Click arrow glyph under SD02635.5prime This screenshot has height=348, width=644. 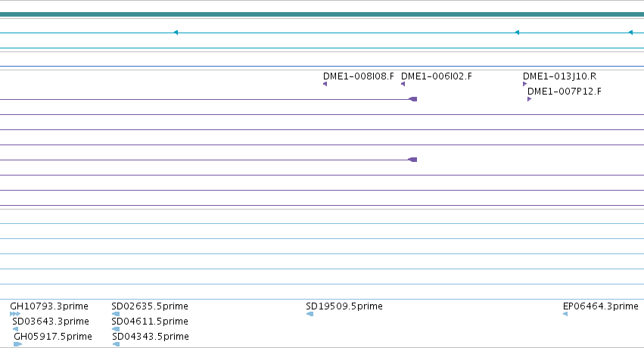pos(116,314)
